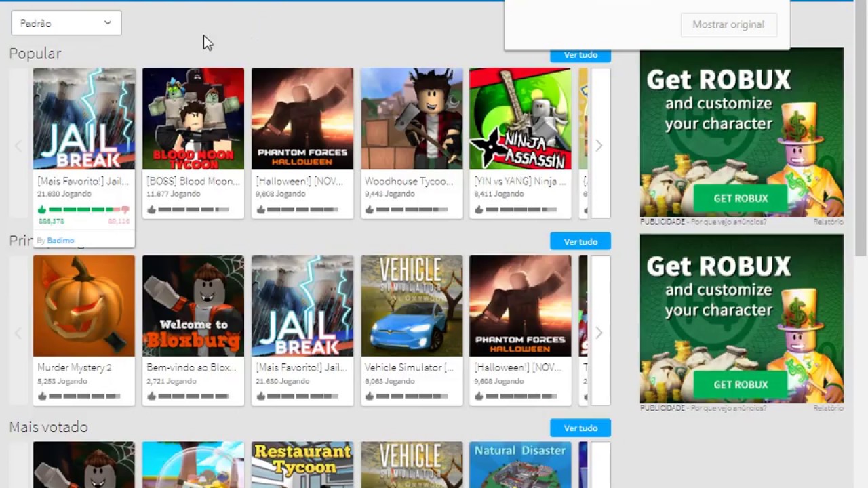Click thumbs-up icon under Murder Mystery 2
Screen dimensions: 868x488
42,396
